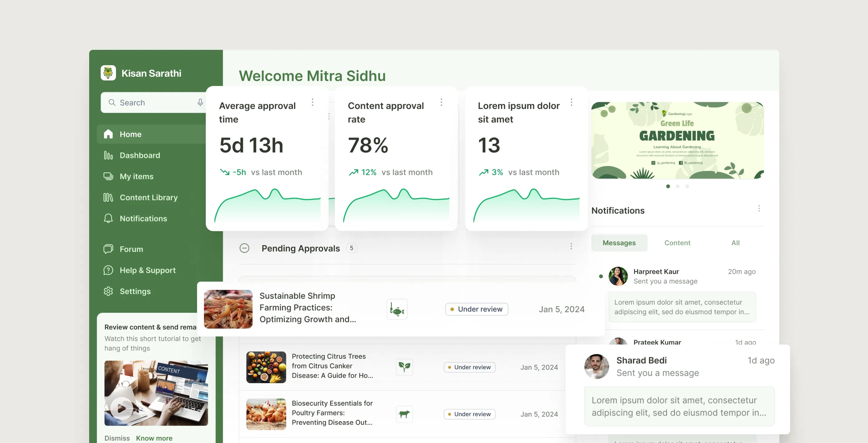Open the Content approval rate card options menu
868x443 pixels.
pos(441,102)
